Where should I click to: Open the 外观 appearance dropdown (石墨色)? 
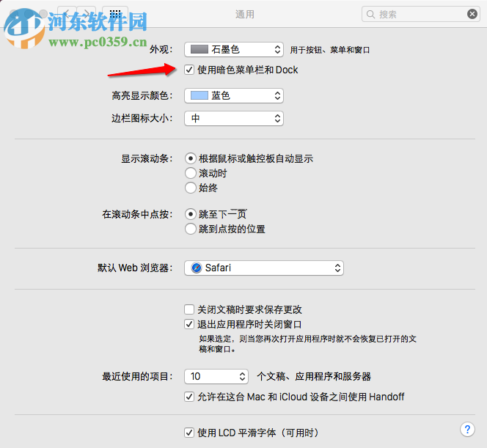tap(234, 50)
